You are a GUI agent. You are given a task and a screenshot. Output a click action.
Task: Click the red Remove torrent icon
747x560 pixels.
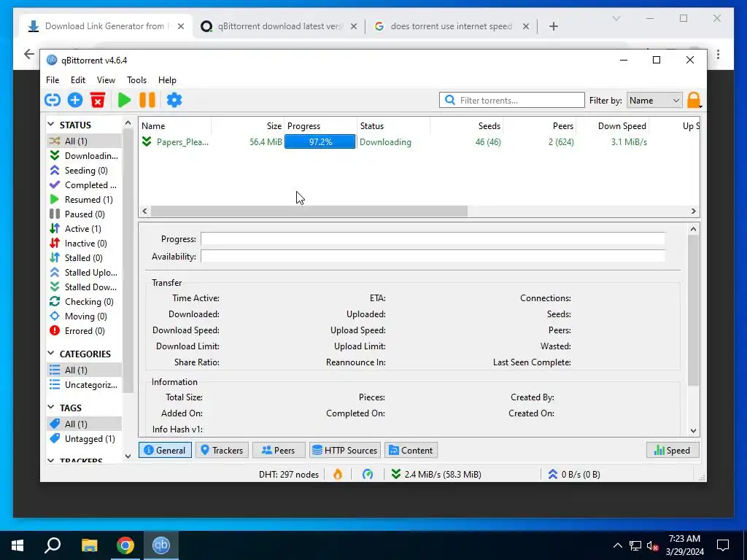point(98,100)
